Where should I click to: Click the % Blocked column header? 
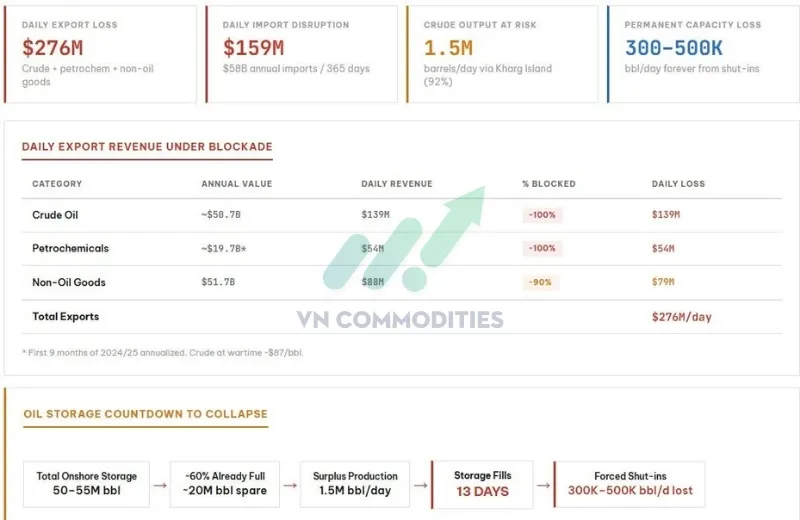coord(548,184)
